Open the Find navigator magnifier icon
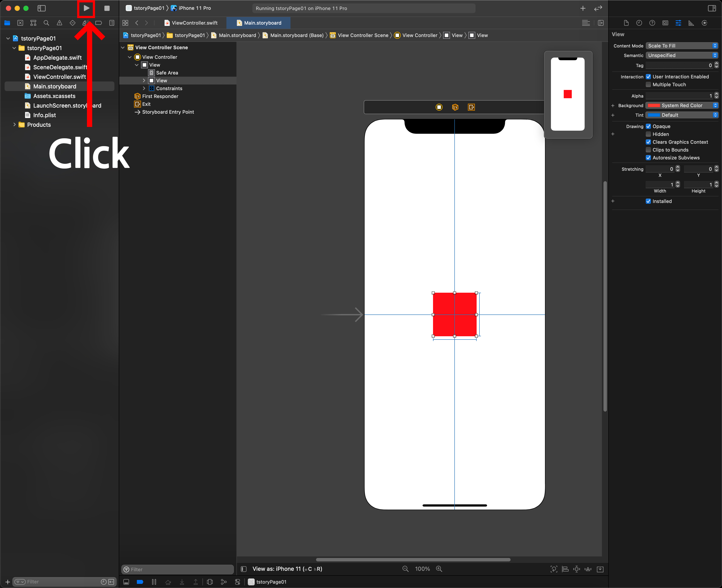 pos(46,23)
